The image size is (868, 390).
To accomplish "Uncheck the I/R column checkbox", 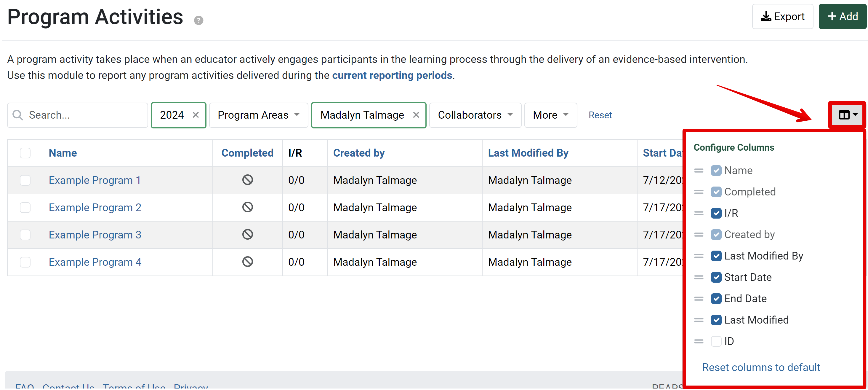I will pos(716,213).
